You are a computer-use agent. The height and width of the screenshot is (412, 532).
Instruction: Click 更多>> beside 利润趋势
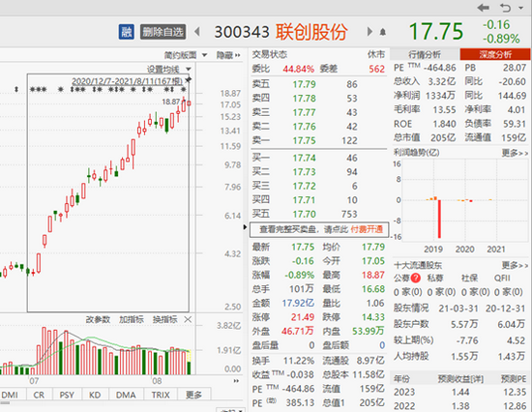tap(515, 153)
